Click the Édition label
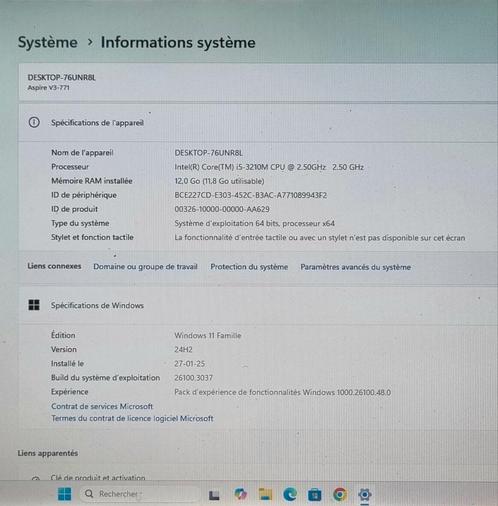Screen dimensions: 498x506 [63, 335]
